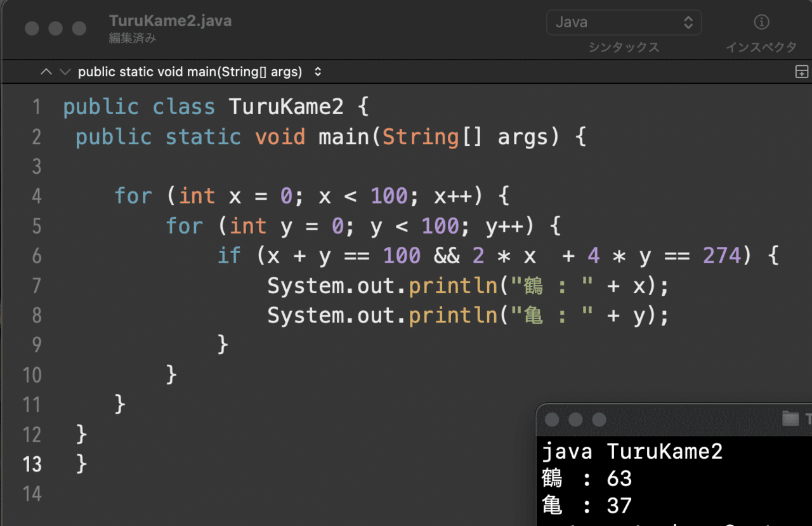The width and height of the screenshot is (812, 526).
Task: Click the 編集済み status under the title
Action: pos(133,38)
